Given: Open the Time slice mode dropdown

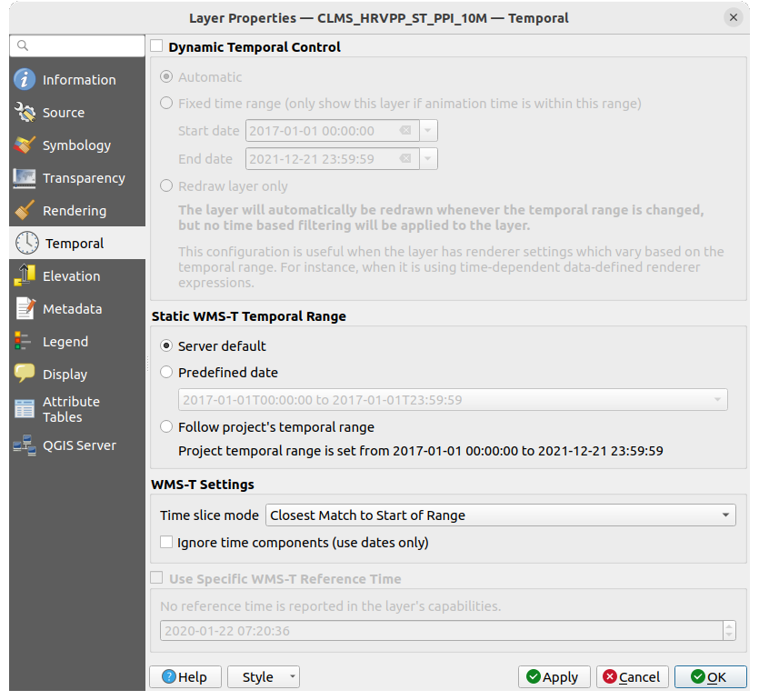Looking at the screenshot, I should click(x=501, y=515).
